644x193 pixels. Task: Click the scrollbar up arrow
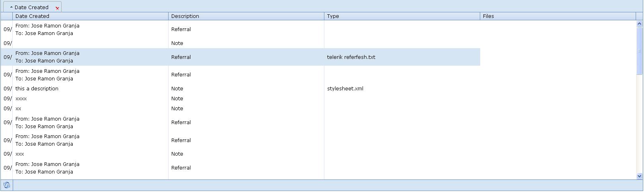(639, 24)
